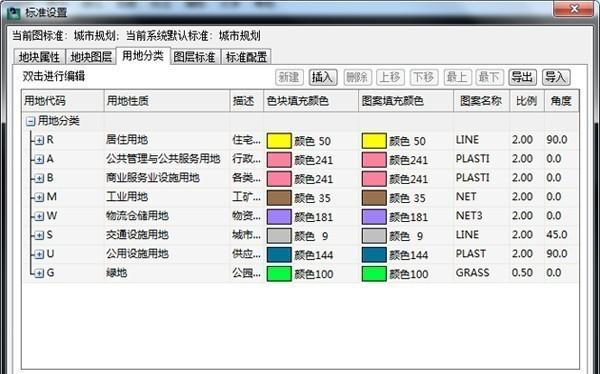Expand the G 绿地 node

tap(39, 273)
